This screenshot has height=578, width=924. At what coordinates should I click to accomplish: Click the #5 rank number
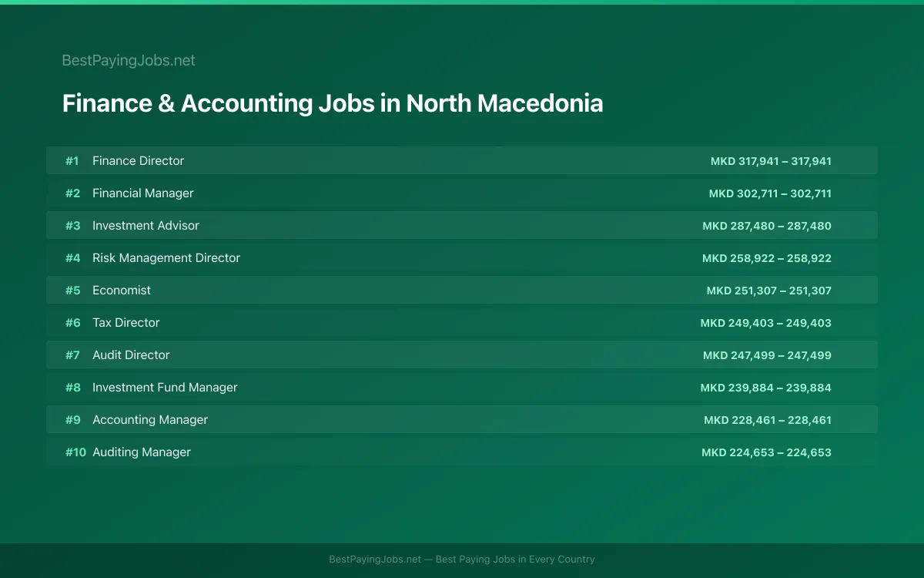(x=72, y=291)
